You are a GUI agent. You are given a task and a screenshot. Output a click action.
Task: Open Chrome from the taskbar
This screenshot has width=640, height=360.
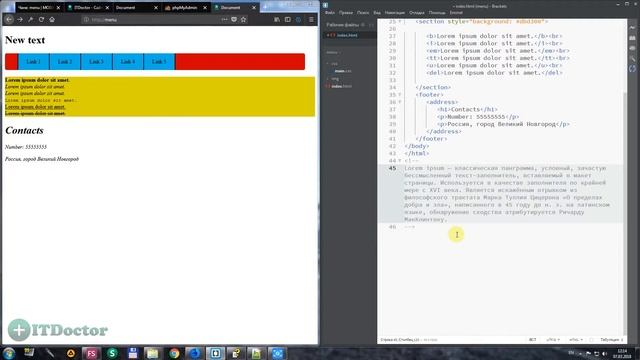pos(174,353)
